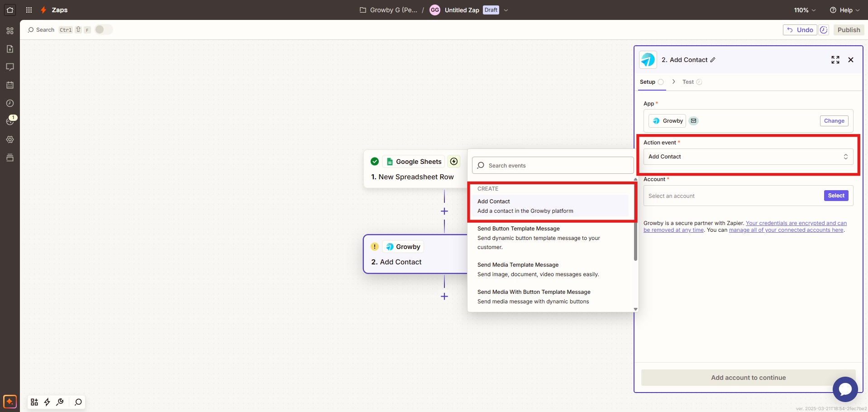The width and height of the screenshot is (868, 412).
Task: Switch to the Setup tab
Action: click(652, 82)
